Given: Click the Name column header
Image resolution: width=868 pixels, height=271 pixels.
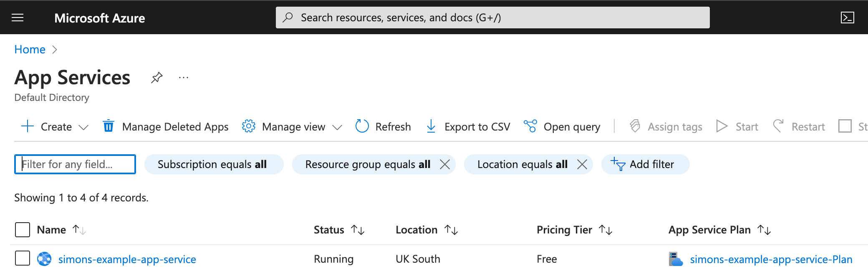Looking at the screenshot, I should click(x=51, y=230).
